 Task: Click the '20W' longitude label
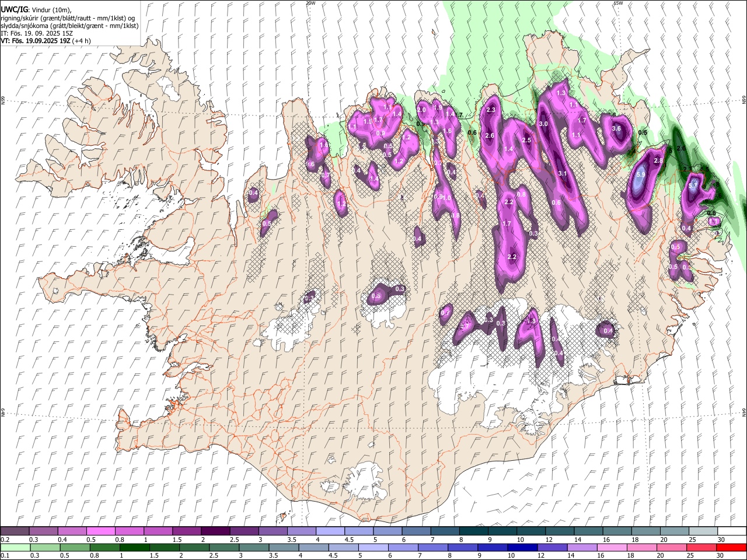coord(310,3)
